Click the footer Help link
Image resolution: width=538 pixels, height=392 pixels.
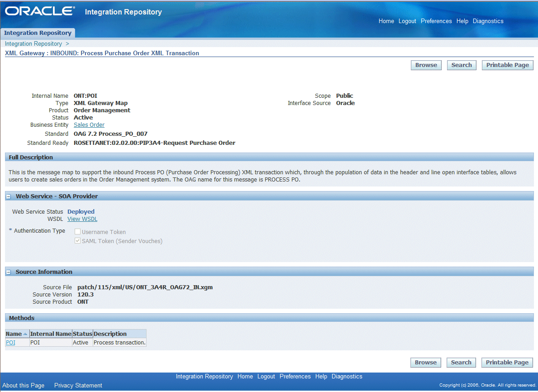pos(321,377)
